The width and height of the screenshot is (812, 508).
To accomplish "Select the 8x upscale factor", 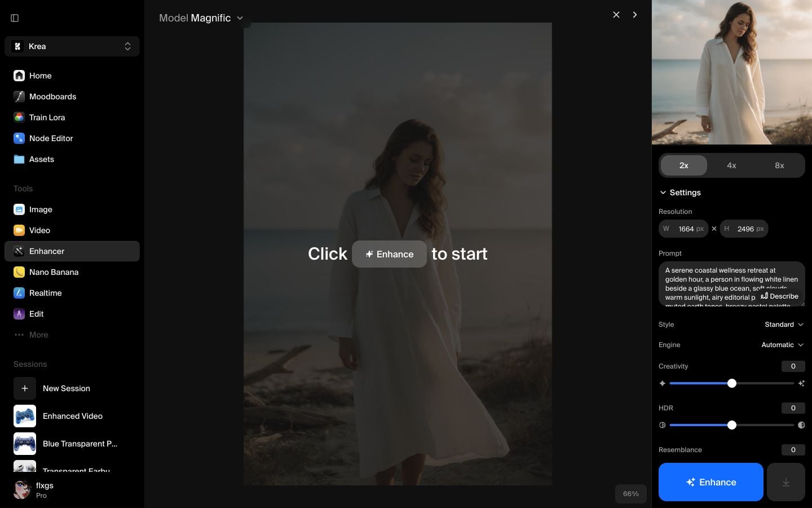I will [x=779, y=165].
